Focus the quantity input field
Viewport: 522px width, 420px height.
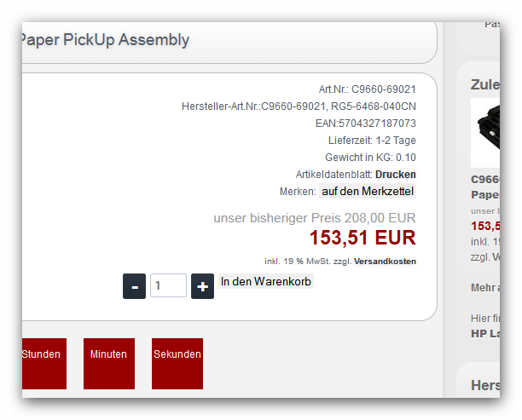tap(168, 286)
